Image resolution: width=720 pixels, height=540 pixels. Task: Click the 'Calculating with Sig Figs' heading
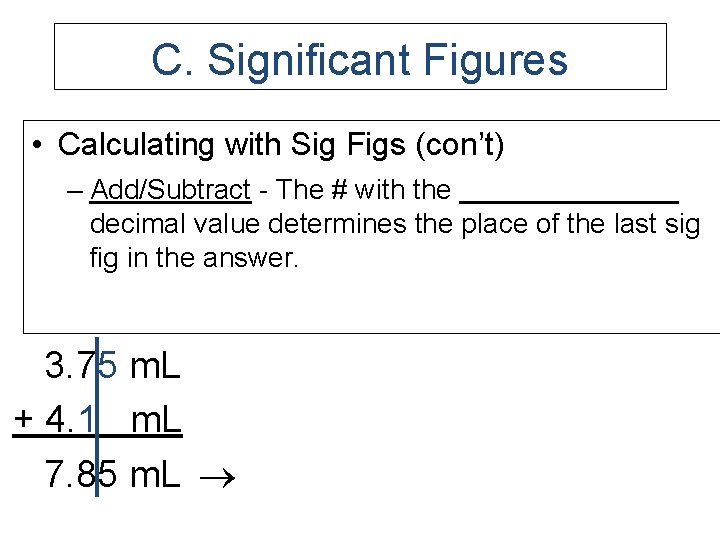coord(232,145)
